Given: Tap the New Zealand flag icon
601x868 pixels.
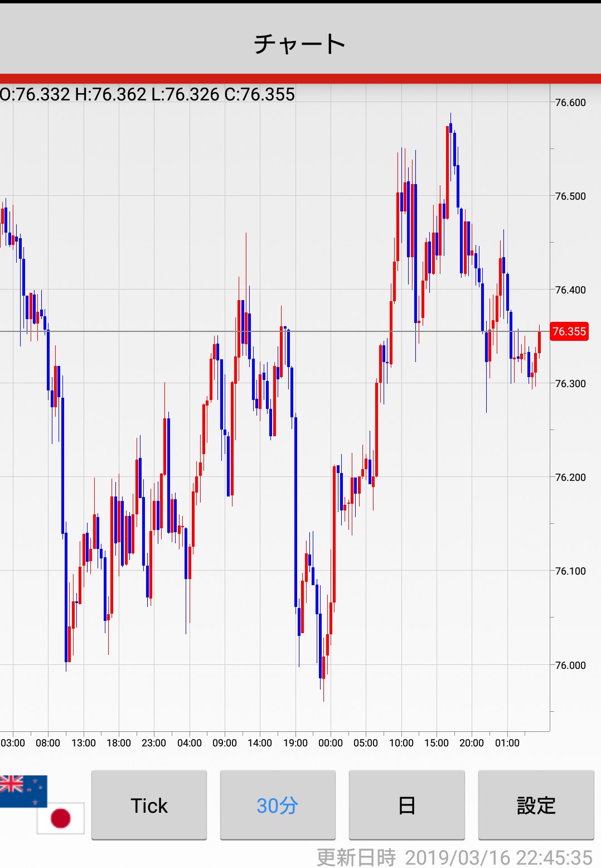Looking at the screenshot, I should [22, 789].
